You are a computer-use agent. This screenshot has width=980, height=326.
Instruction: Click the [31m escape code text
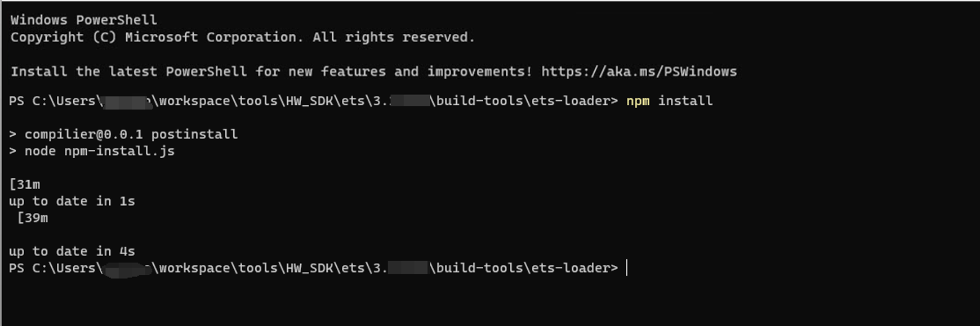pos(25,184)
